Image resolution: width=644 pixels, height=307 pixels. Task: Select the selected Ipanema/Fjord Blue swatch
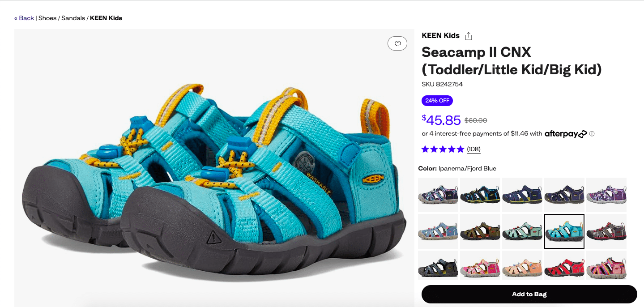pyautogui.click(x=564, y=231)
